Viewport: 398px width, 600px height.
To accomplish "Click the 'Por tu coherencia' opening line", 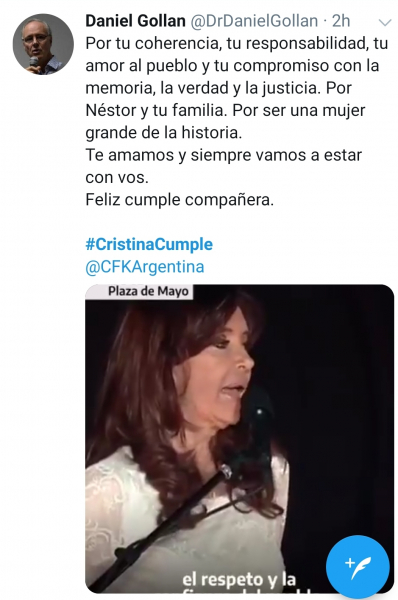I will point(237,44).
